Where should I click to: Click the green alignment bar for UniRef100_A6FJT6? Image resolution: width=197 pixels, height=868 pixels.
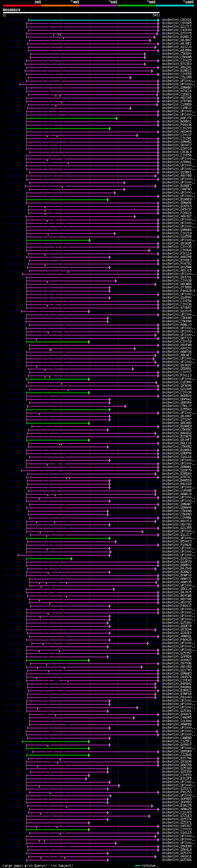(72, 119)
